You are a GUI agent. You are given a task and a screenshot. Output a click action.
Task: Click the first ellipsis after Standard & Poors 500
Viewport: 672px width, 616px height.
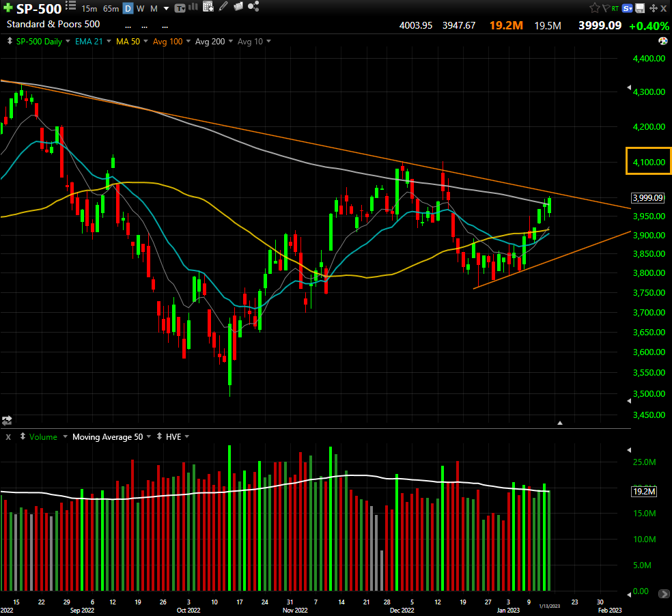pos(128,27)
